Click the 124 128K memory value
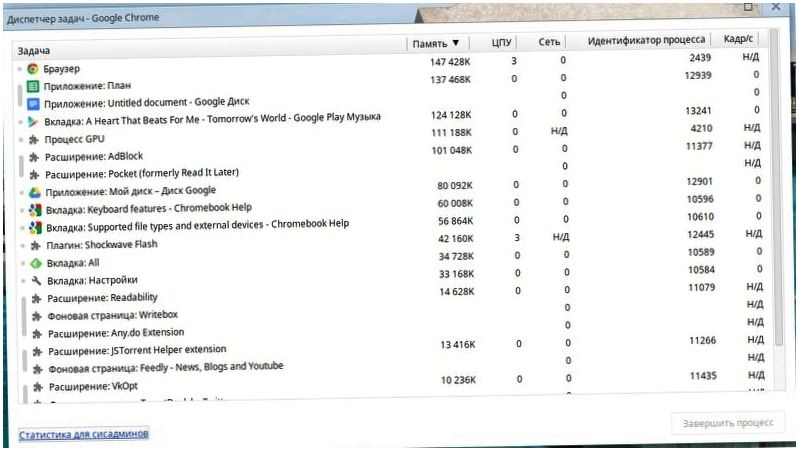Viewport: 799px width, 451px height. tap(451, 115)
